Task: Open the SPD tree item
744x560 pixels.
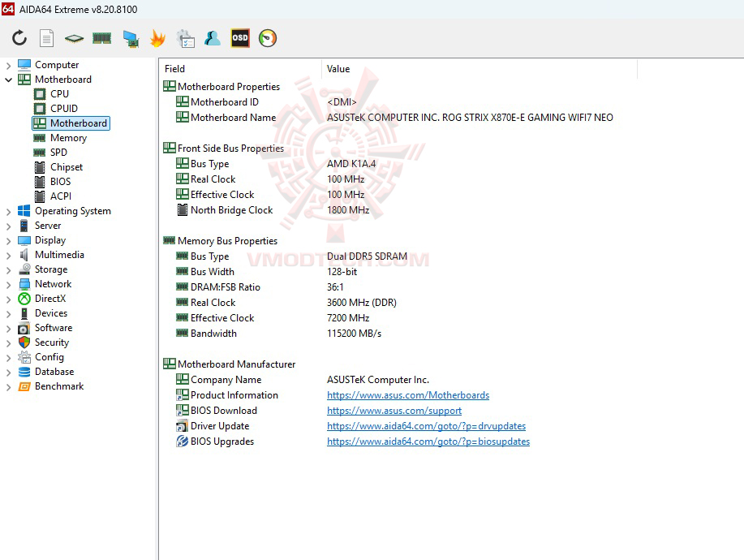Action: [x=59, y=153]
